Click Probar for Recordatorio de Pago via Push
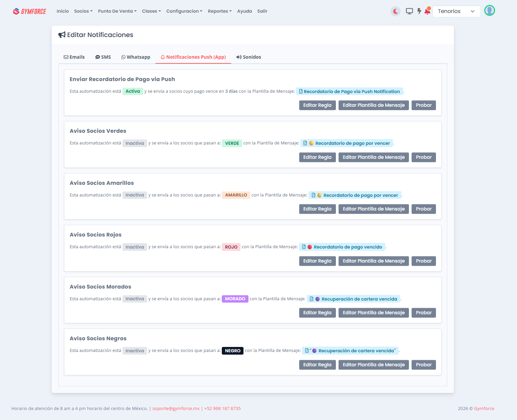This screenshot has height=420, width=517. coord(424,105)
